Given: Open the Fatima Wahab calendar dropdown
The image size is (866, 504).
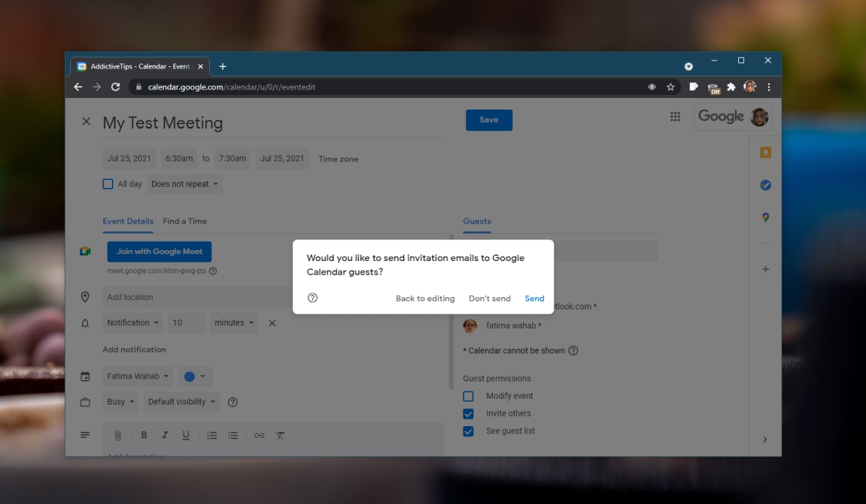Looking at the screenshot, I should [139, 376].
